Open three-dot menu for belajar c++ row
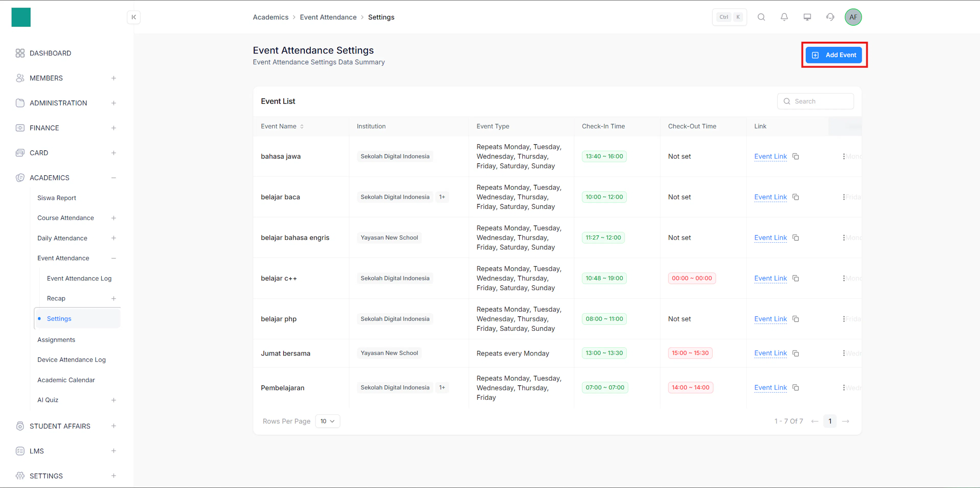Screen dimensions: 980x488 pyautogui.click(x=844, y=278)
